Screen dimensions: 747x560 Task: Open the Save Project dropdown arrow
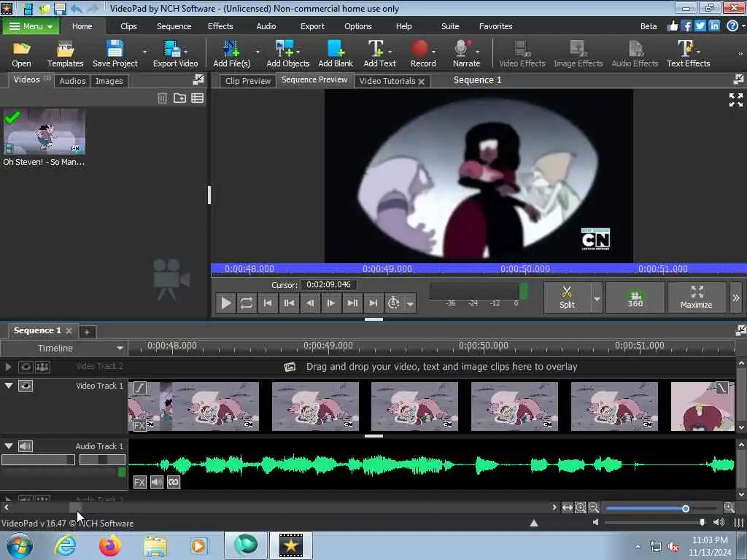point(145,52)
